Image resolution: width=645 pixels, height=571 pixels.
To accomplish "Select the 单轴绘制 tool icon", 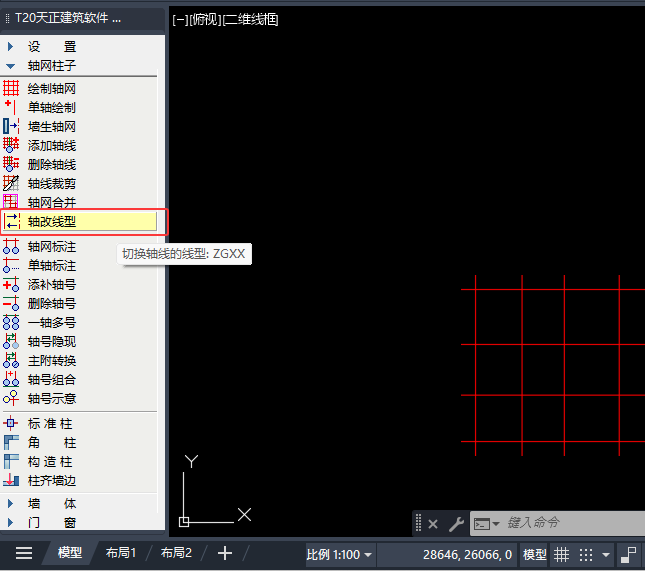I will click(x=11, y=107).
